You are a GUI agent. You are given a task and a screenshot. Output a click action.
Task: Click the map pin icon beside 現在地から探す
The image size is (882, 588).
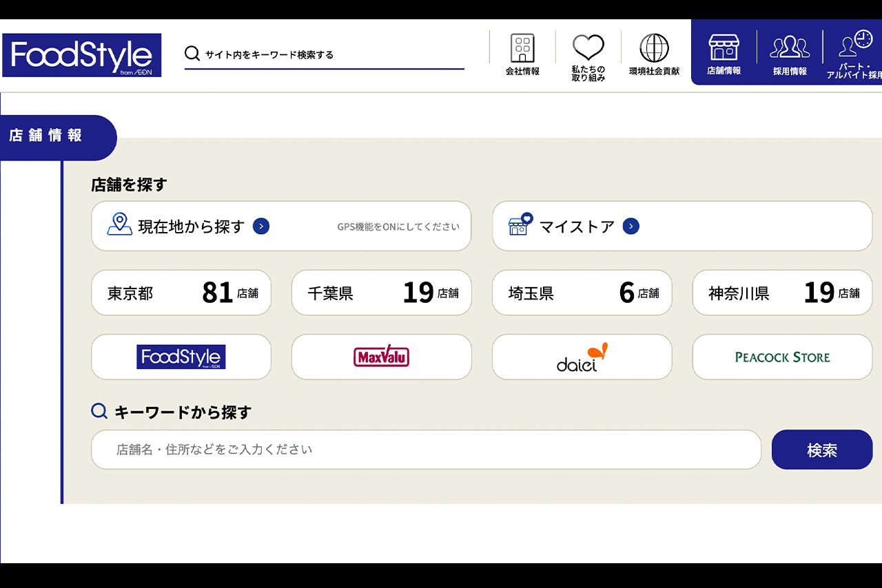pyautogui.click(x=120, y=225)
